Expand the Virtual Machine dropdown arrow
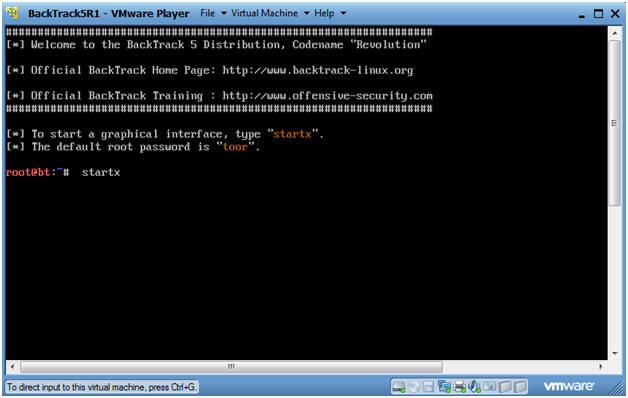 [307, 13]
